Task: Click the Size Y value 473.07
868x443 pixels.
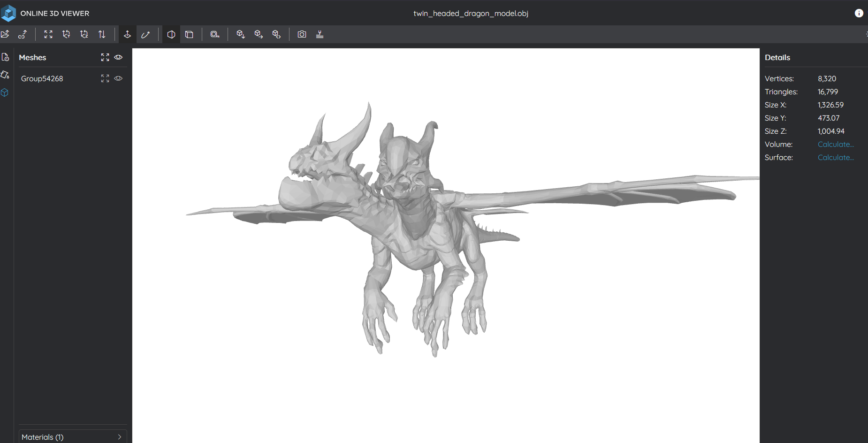Action: click(x=829, y=118)
